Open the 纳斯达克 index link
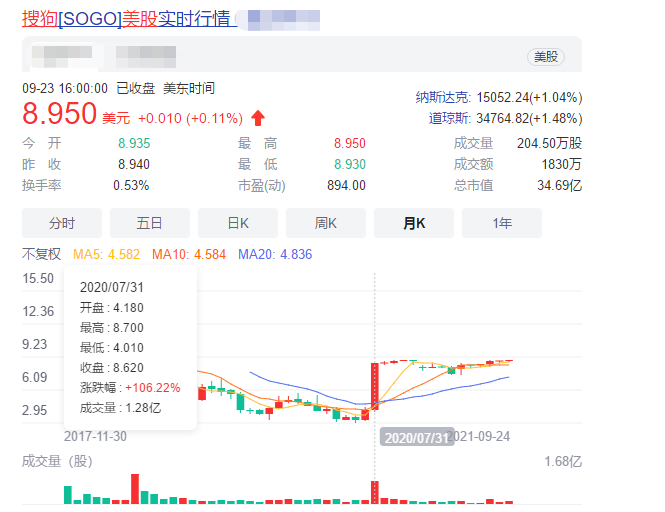The width and height of the screenshot is (665, 512). [x=442, y=97]
